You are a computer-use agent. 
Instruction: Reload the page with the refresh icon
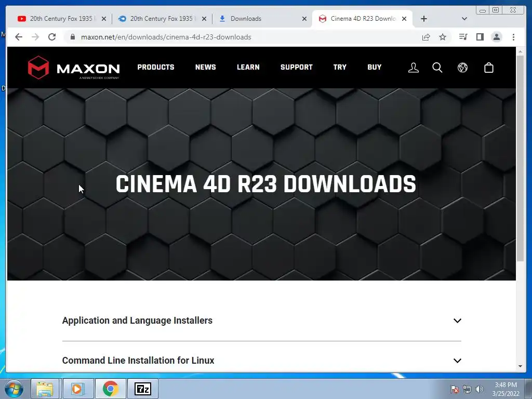click(52, 37)
